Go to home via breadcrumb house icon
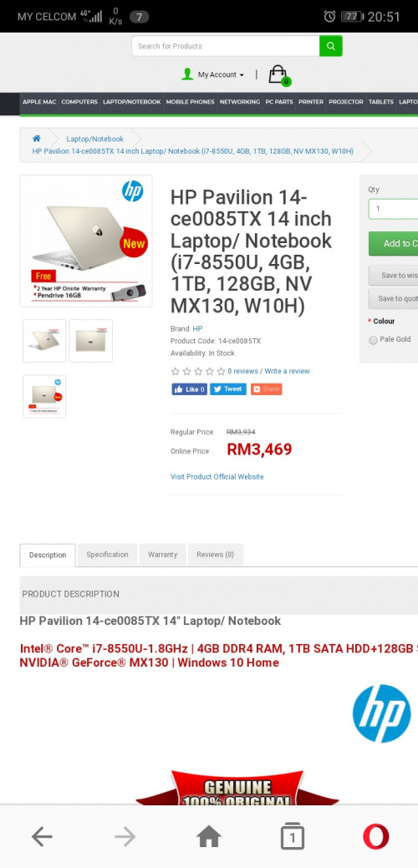Screen dimensions: 418x868 pyautogui.click(x=37, y=139)
